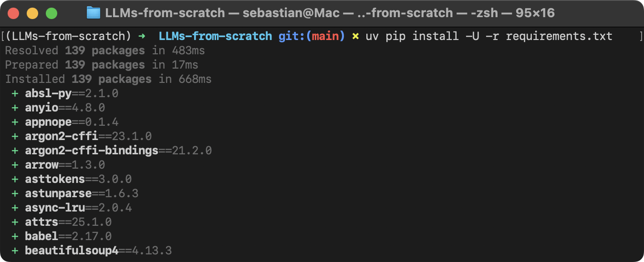Click the requirements.txt filename in the command
Viewport: 644px width, 262px height.
pyautogui.click(x=559, y=36)
